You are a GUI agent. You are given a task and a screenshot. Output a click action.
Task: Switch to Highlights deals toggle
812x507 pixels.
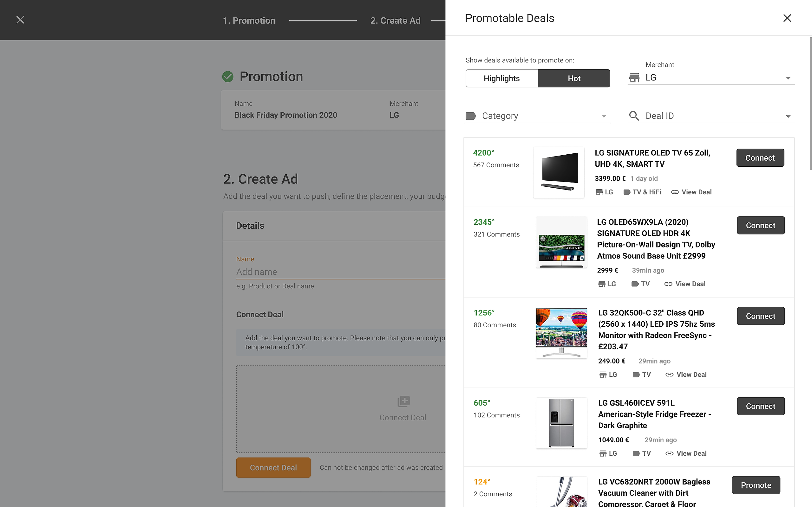[501, 79]
